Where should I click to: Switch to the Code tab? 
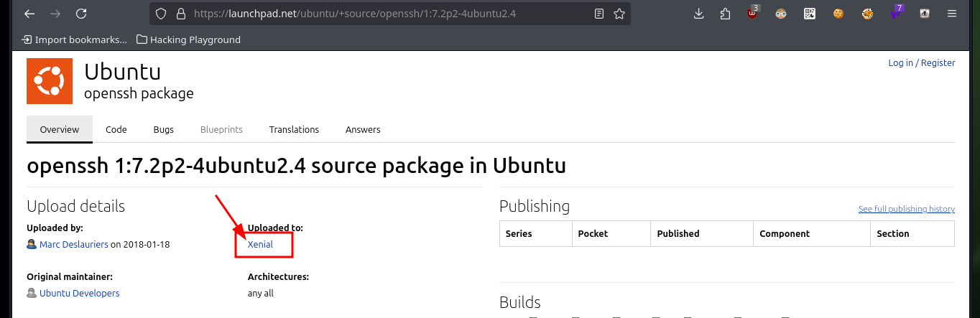coord(116,129)
